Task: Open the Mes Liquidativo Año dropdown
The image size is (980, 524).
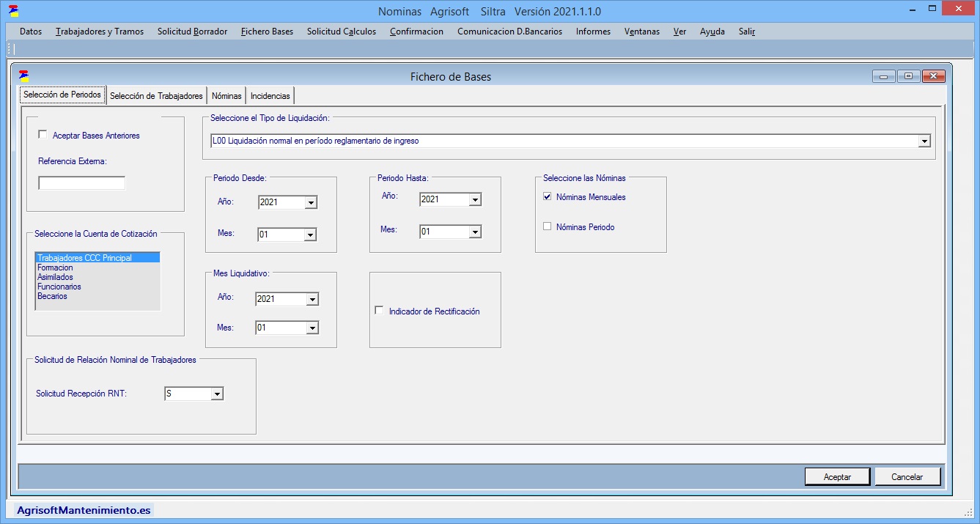Action: pos(312,299)
